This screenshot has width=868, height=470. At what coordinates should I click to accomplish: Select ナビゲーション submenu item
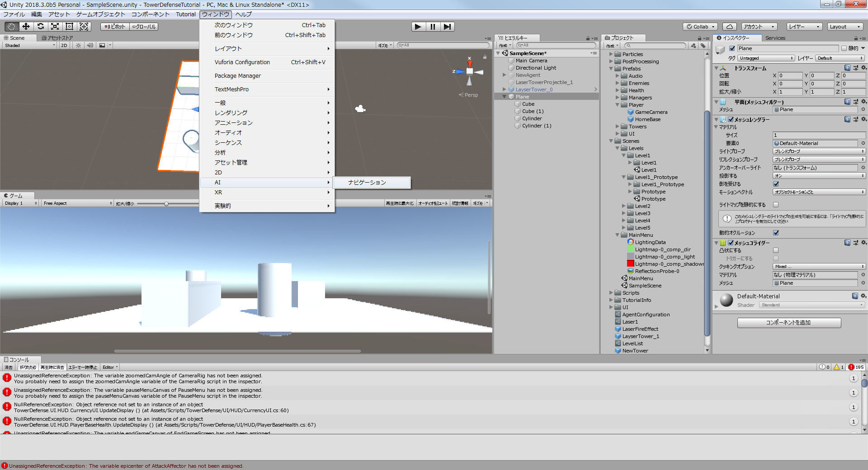coord(372,183)
